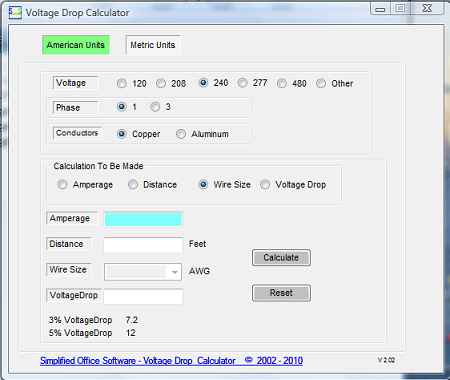Choose Other voltage option

coord(321,83)
